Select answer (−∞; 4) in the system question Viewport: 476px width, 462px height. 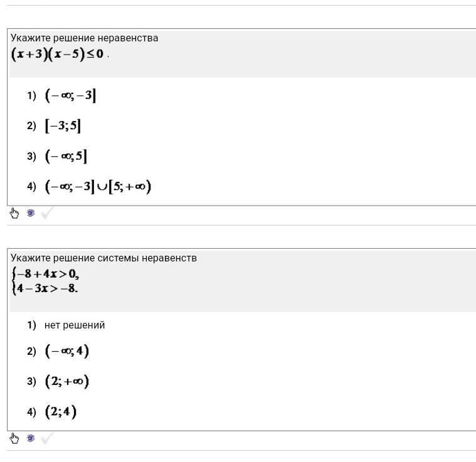[x=67, y=351]
